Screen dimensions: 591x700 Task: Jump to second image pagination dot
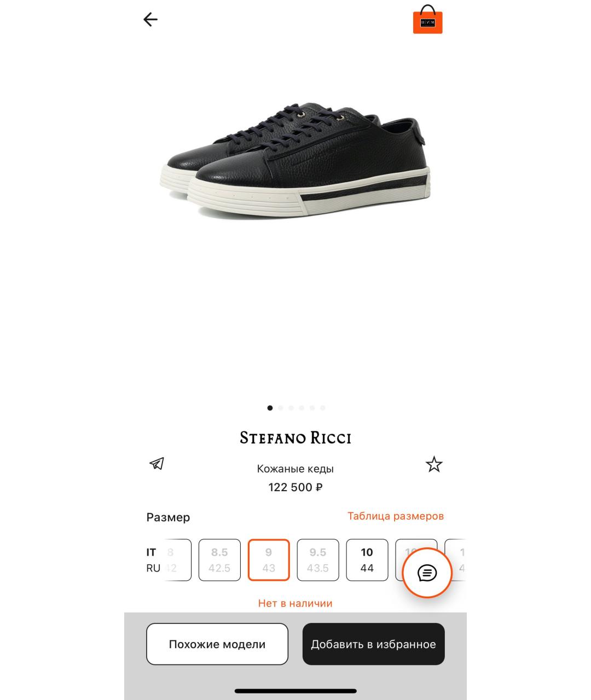(281, 408)
